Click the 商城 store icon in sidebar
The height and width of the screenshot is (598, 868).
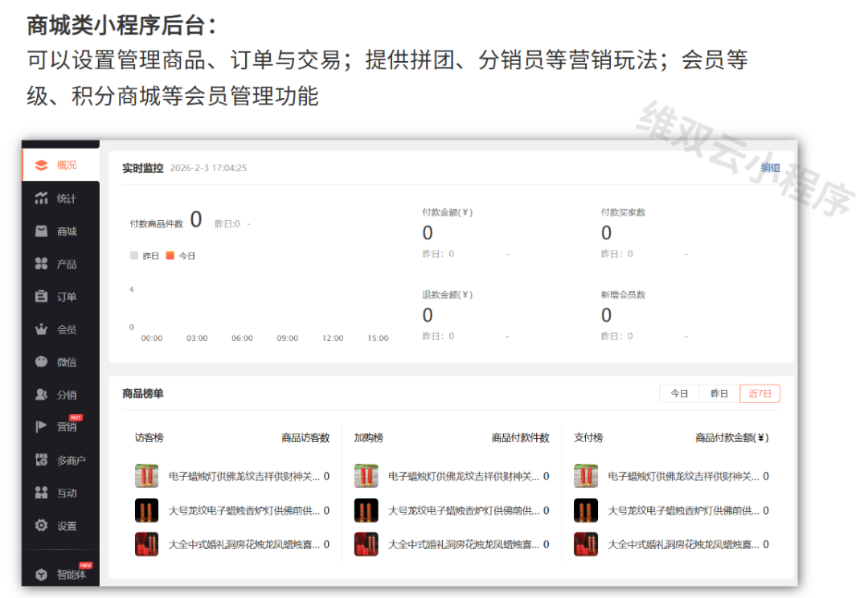tap(42, 231)
